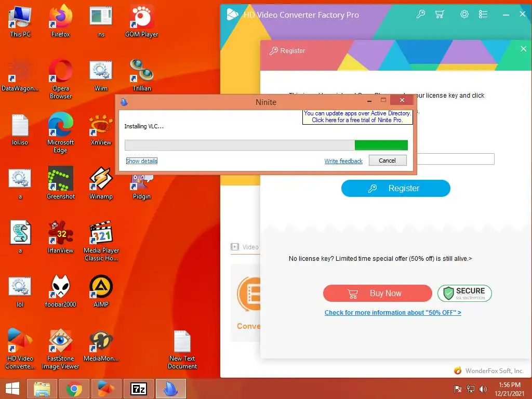Open the Write feedback link
Image resolution: width=532 pixels, height=399 pixels.
coord(343,161)
